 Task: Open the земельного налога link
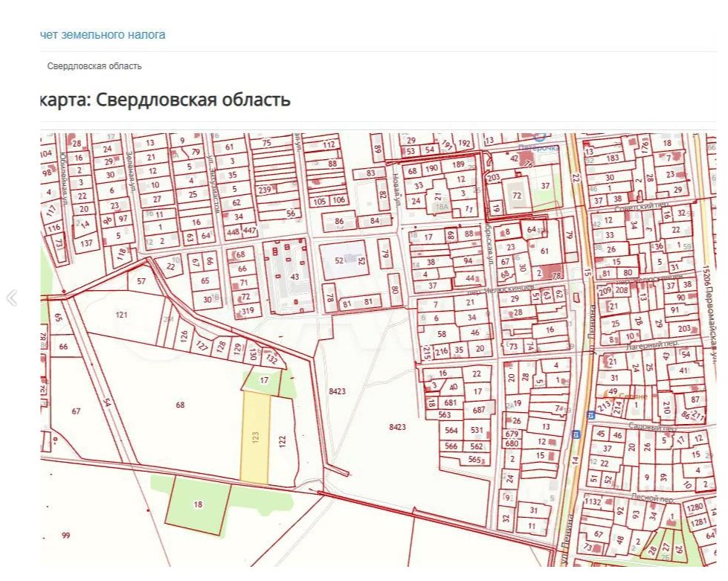[103, 34]
